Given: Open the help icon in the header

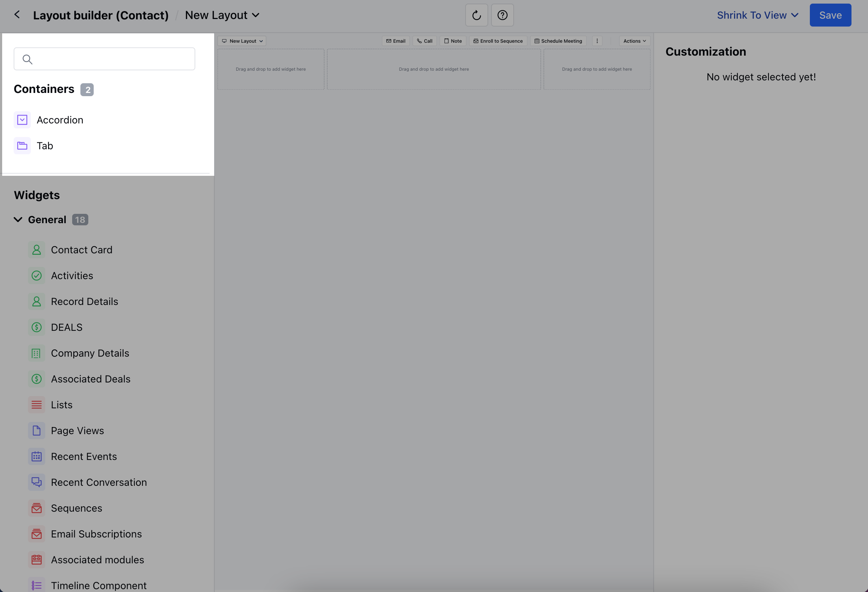Looking at the screenshot, I should click(x=502, y=15).
